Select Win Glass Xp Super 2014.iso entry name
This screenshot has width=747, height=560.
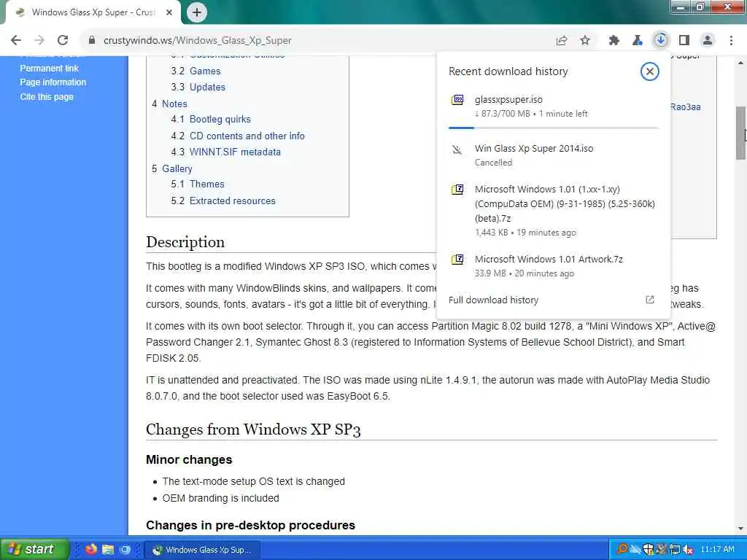coord(534,148)
